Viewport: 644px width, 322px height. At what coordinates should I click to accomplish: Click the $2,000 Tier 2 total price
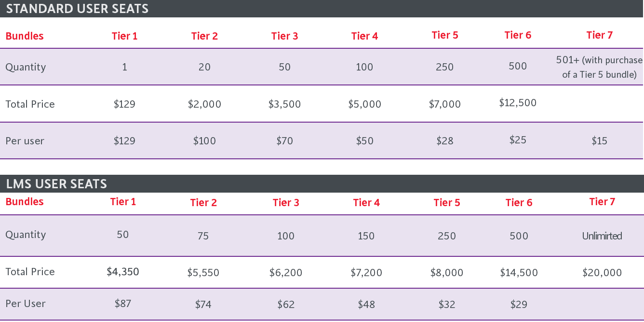(204, 104)
